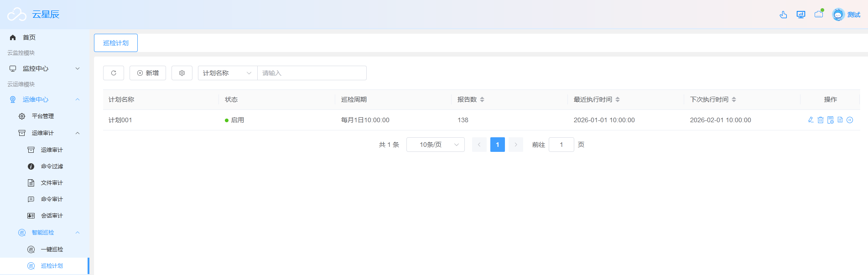Click 计划名称 column header
Viewport: 868px width, 275px height.
click(121, 99)
